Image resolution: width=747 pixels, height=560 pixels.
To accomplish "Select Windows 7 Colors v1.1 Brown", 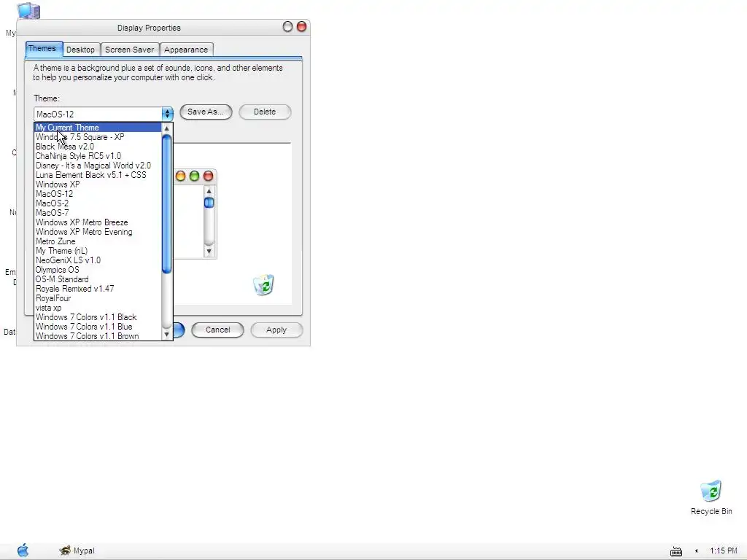I will (x=98, y=336).
